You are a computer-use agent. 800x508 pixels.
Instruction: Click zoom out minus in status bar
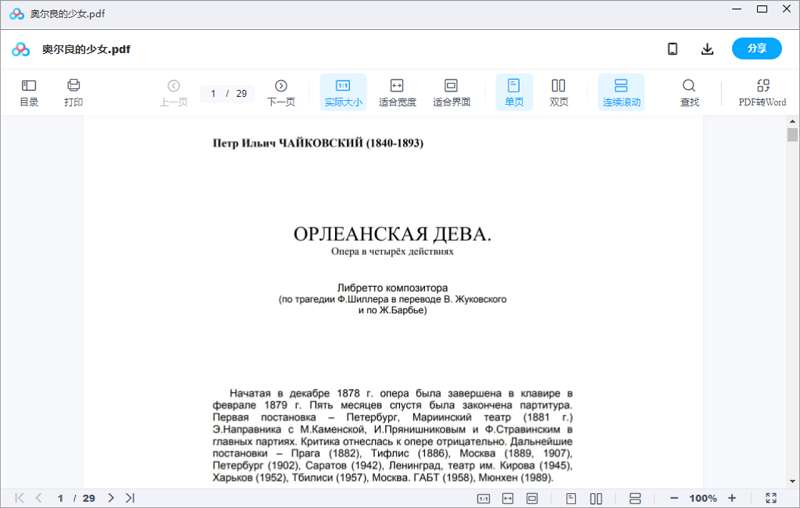pos(674,498)
